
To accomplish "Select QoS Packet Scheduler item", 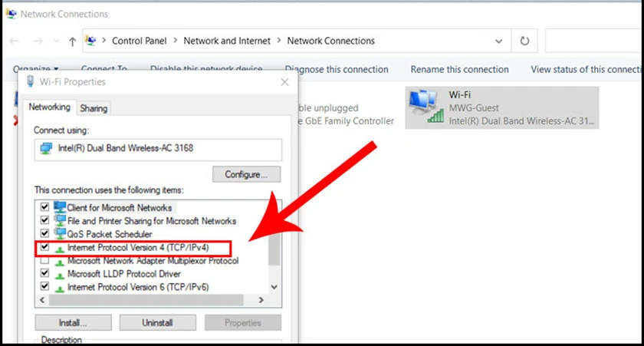I will [109, 234].
